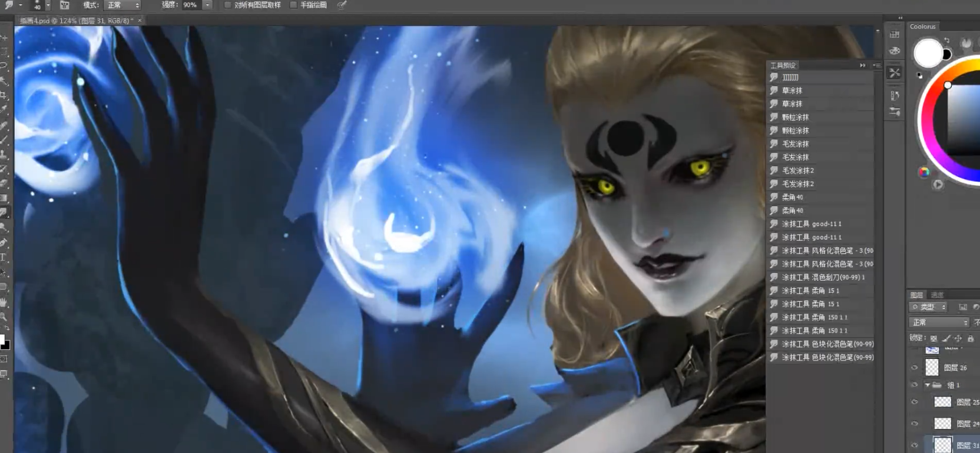Click the Coolorus color mode wheel icon
This screenshot has width=980, height=453.
(924, 172)
